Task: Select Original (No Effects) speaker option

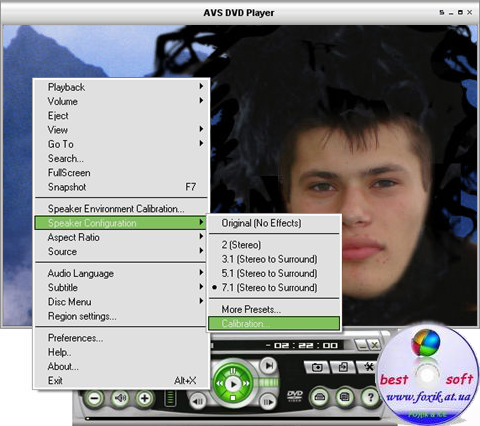Action: tap(274, 223)
